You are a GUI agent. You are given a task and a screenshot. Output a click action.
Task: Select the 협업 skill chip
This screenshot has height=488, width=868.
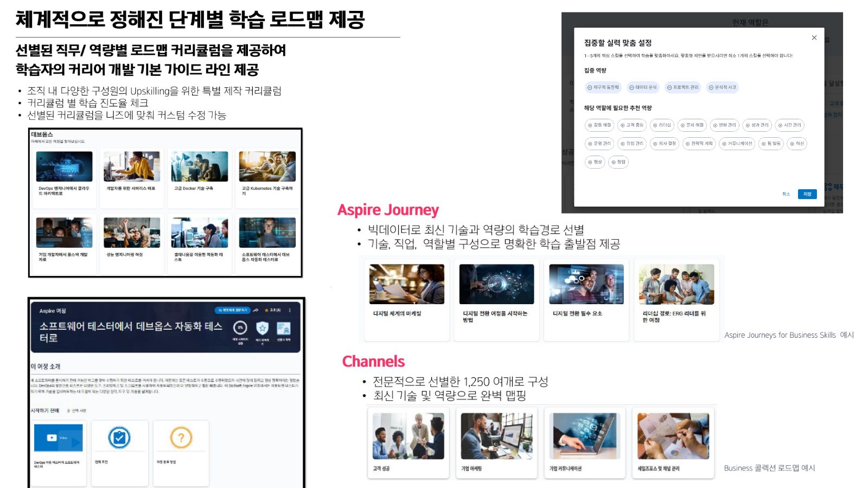618,162
